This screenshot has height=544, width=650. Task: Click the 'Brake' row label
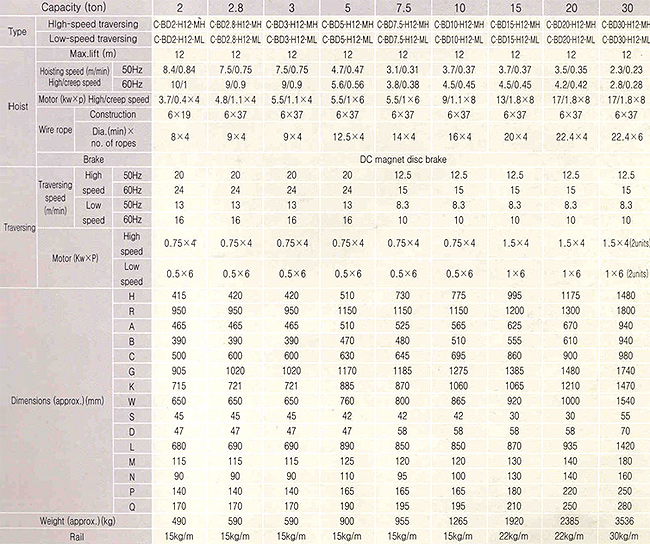pos(94,159)
